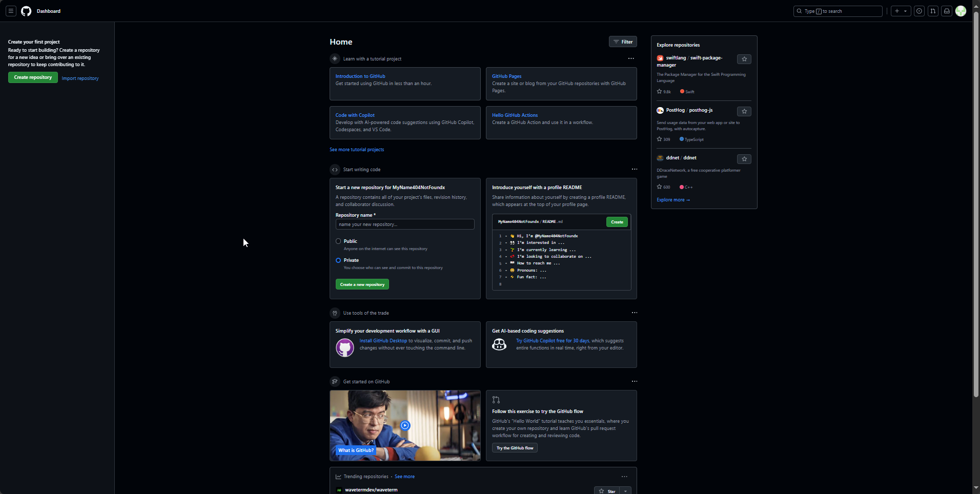The width and height of the screenshot is (980, 494).
Task: Click the Create repository button
Action: point(33,77)
